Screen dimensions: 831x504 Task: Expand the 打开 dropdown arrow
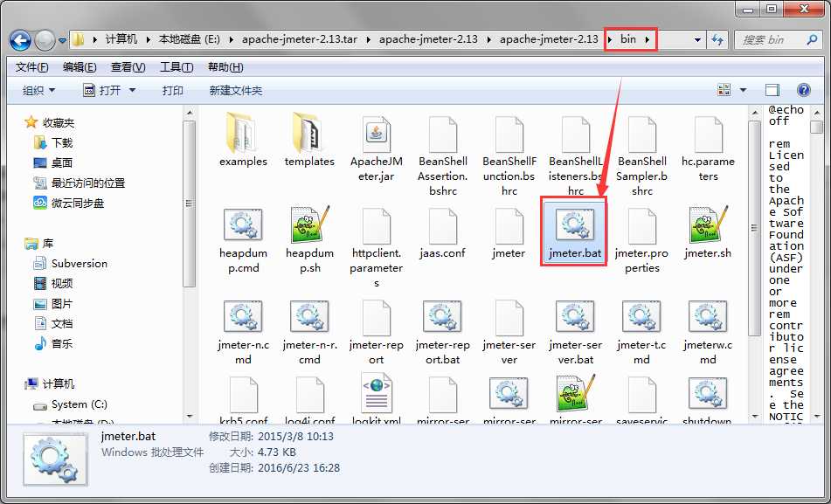(x=133, y=91)
